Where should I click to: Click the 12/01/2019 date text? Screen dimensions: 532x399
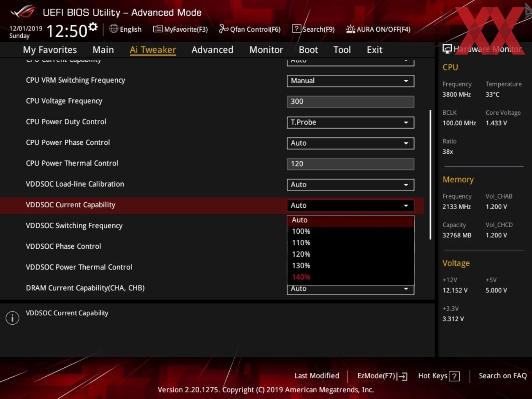coord(26,29)
